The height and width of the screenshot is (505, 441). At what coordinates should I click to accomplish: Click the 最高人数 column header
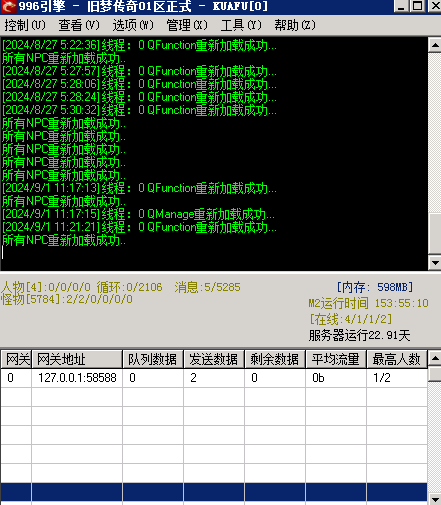coord(397,359)
